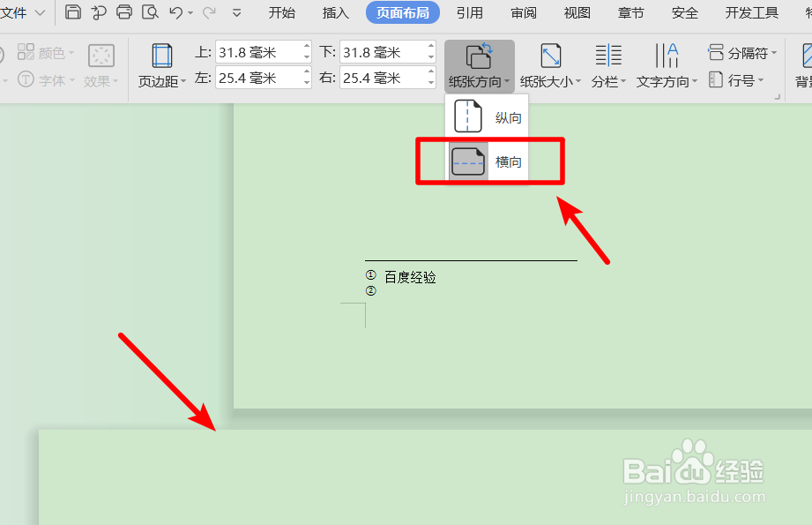Decrease left margin with down stepper
The height and width of the screenshot is (525, 812).
coord(307,84)
